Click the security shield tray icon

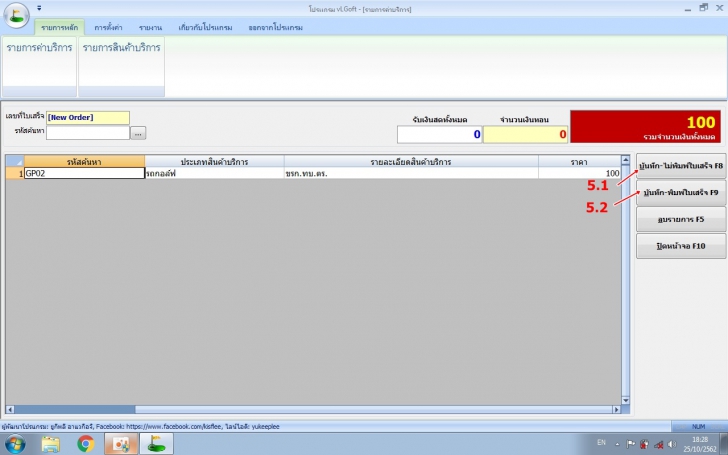(x=644, y=444)
